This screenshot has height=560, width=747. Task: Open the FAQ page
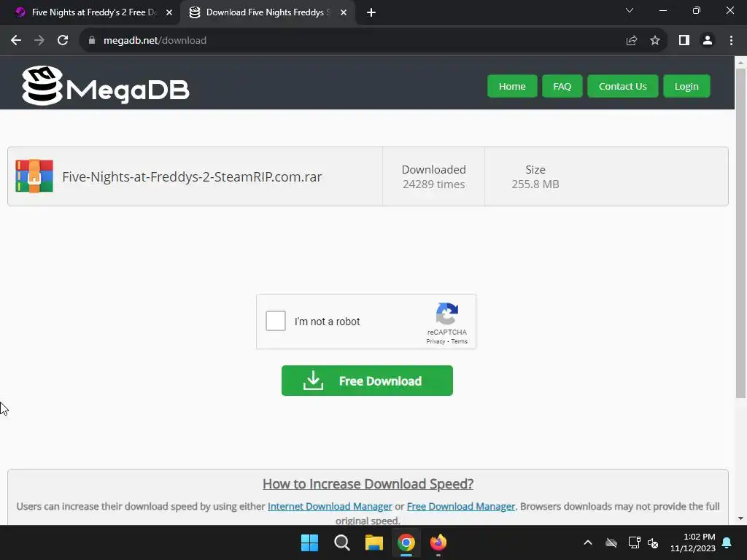[562, 86]
